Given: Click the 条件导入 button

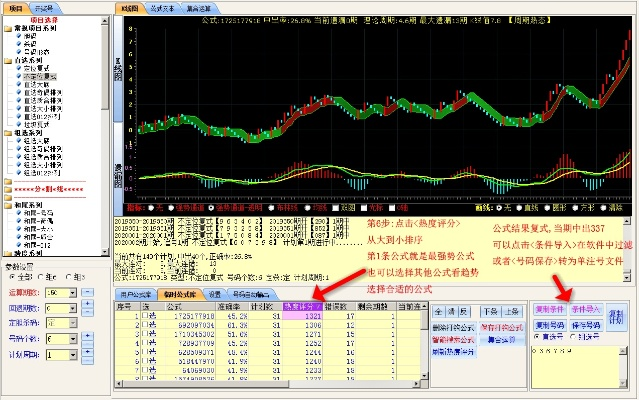Looking at the screenshot, I should click(588, 309).
